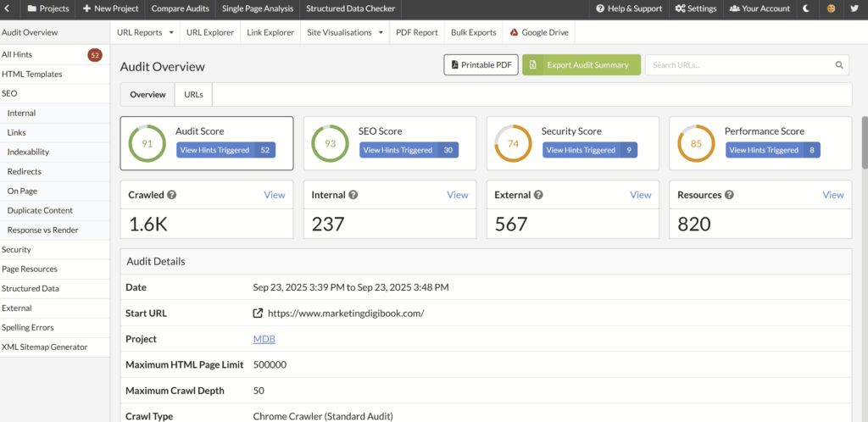Click the help icon next to Crawled
Image resolution: width=868 pixels, height=422 pixels.
click(172, 195)
